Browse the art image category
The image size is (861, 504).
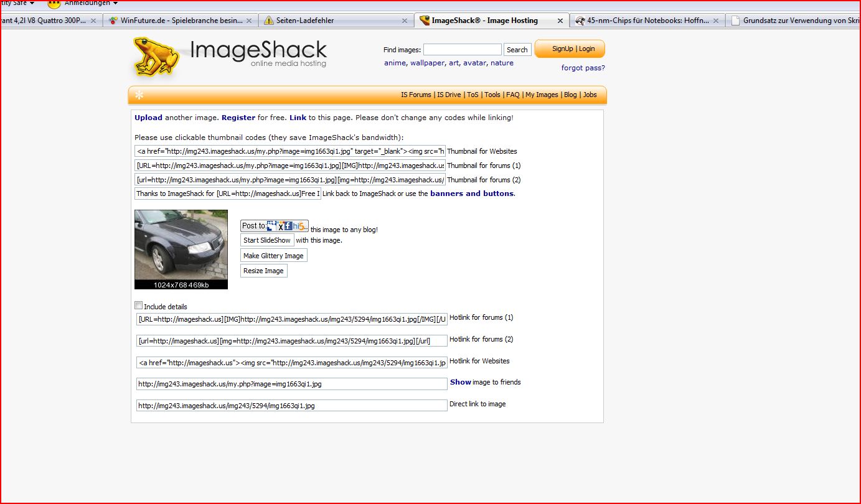click(454, 63)
